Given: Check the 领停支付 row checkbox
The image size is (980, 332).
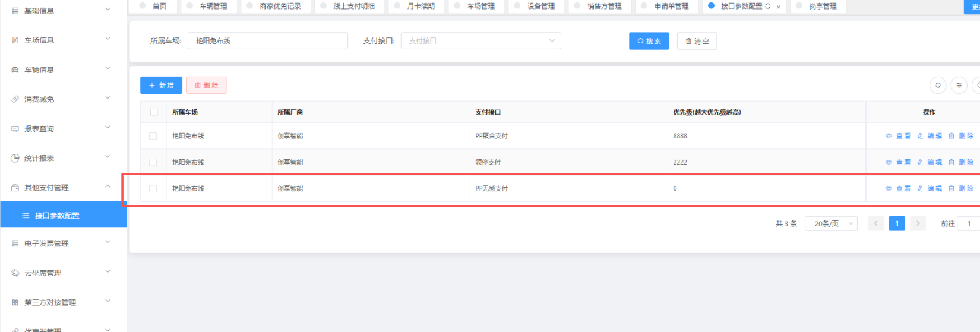Looking at the screenshot, I should click(x=153, y=162).
